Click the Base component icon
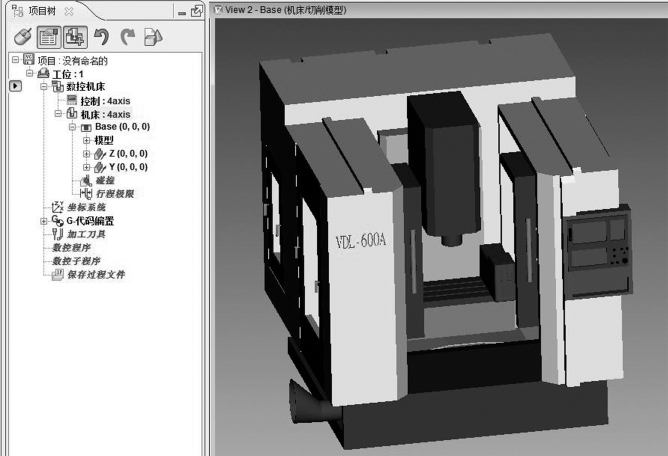The image size is (668, 456). pyautogui.click(x=86, y=127)
